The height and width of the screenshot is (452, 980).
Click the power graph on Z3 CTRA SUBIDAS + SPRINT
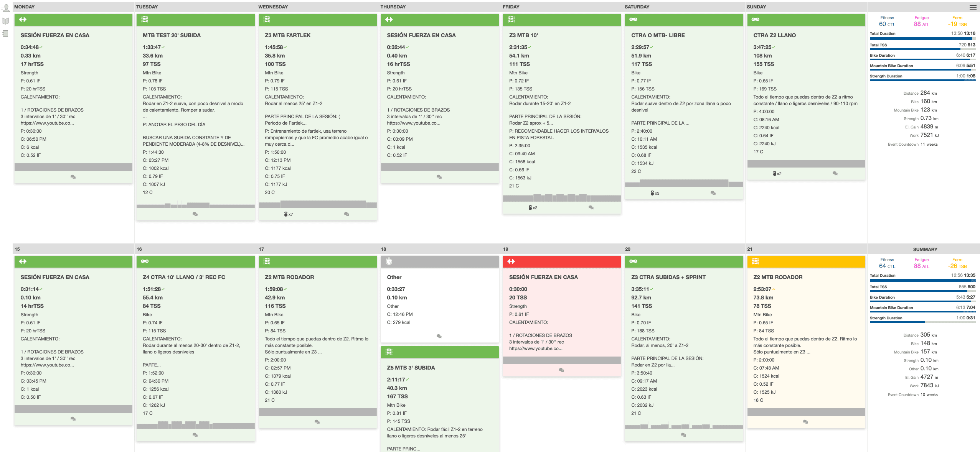(684, 426)
